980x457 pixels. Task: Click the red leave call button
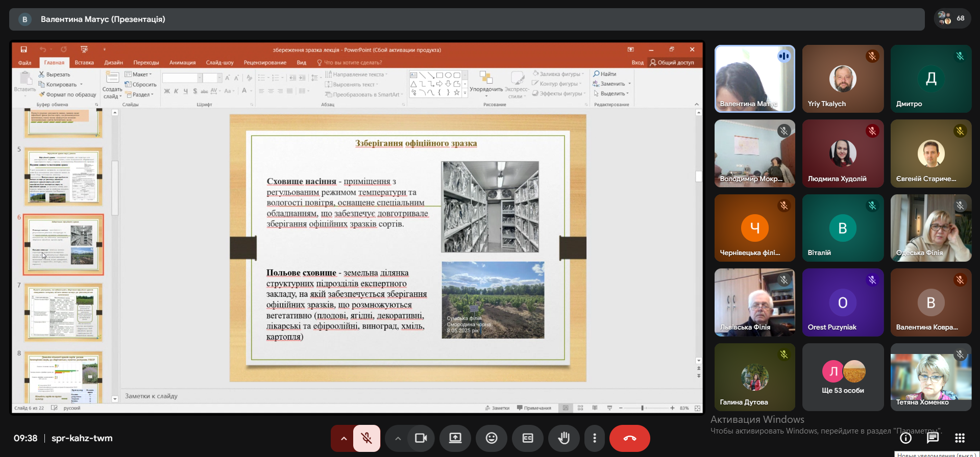click(629, 438)
